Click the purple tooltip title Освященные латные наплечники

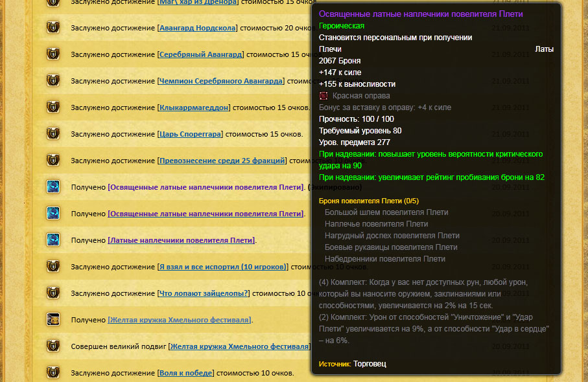click(x=421, y=14)
